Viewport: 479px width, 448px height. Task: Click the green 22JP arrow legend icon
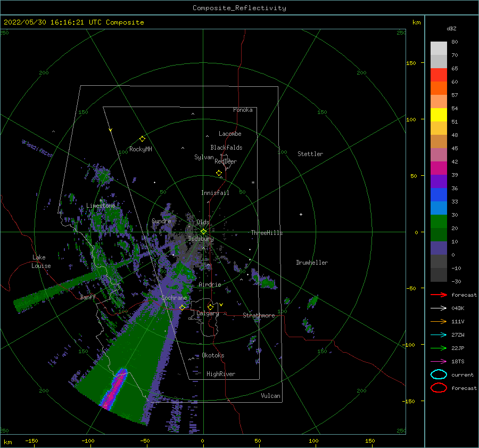click(439, 348)
